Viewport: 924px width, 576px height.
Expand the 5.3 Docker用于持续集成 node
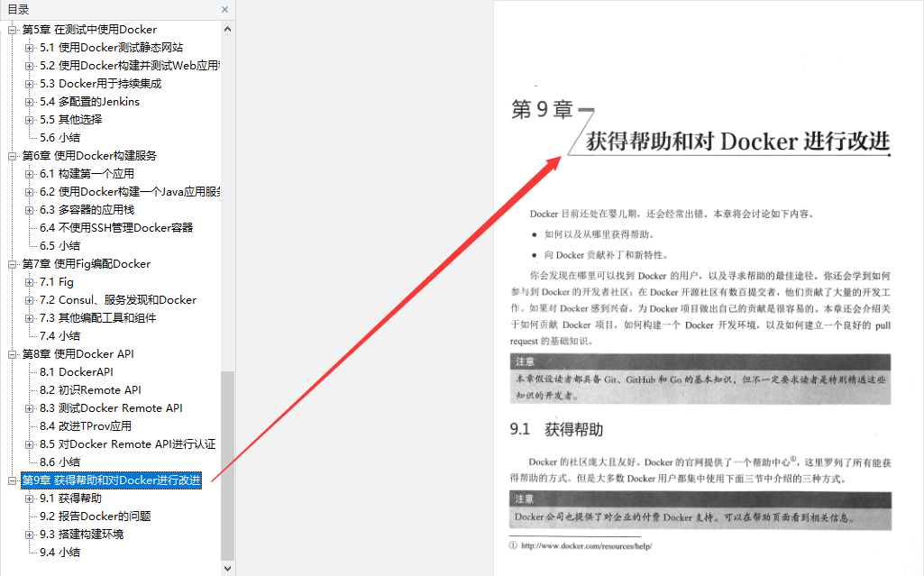(30, 84)
